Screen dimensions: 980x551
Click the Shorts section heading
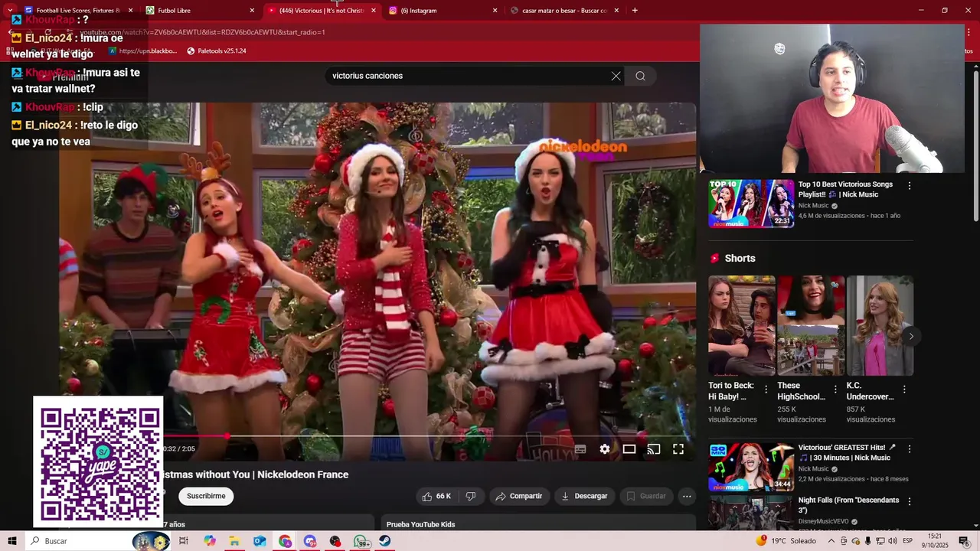click(740, 259)
